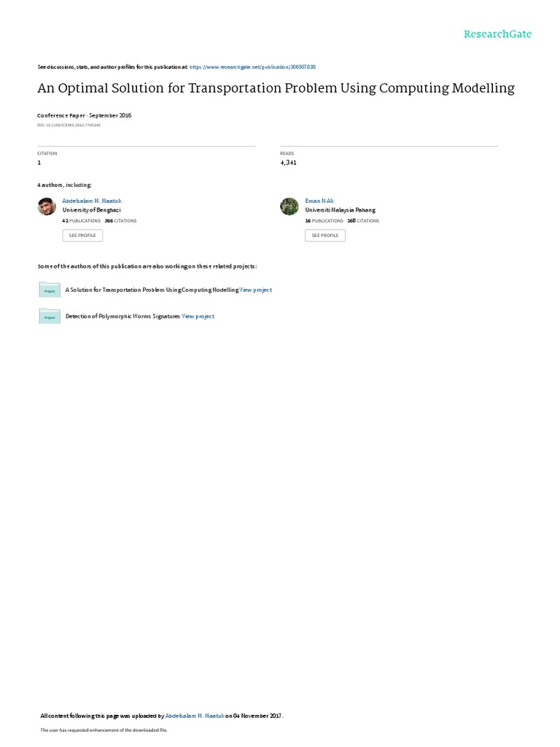Open Eman N Ali author name link
The image size is (560, 747).
[x=319, y=201]
